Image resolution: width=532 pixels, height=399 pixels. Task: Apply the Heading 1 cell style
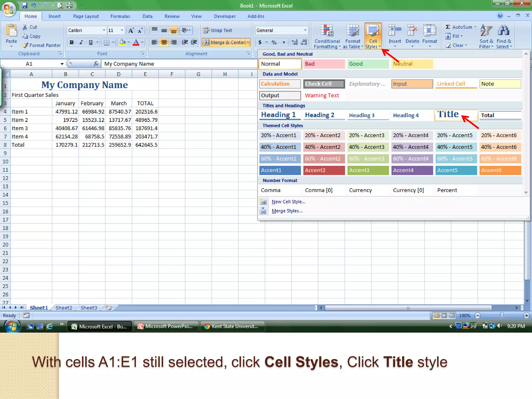pos(280,115)
